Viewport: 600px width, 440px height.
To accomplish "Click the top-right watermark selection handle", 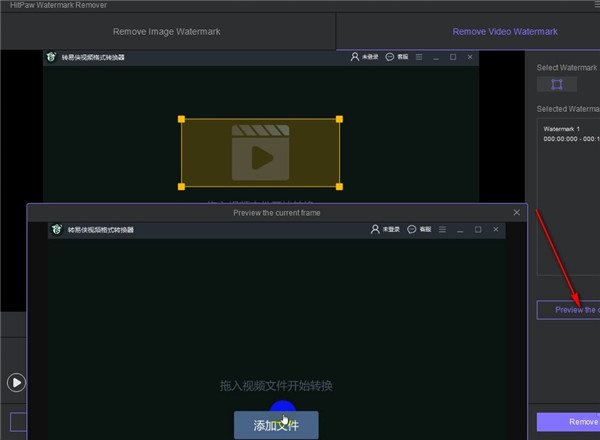I will click(x=340, y=119).
